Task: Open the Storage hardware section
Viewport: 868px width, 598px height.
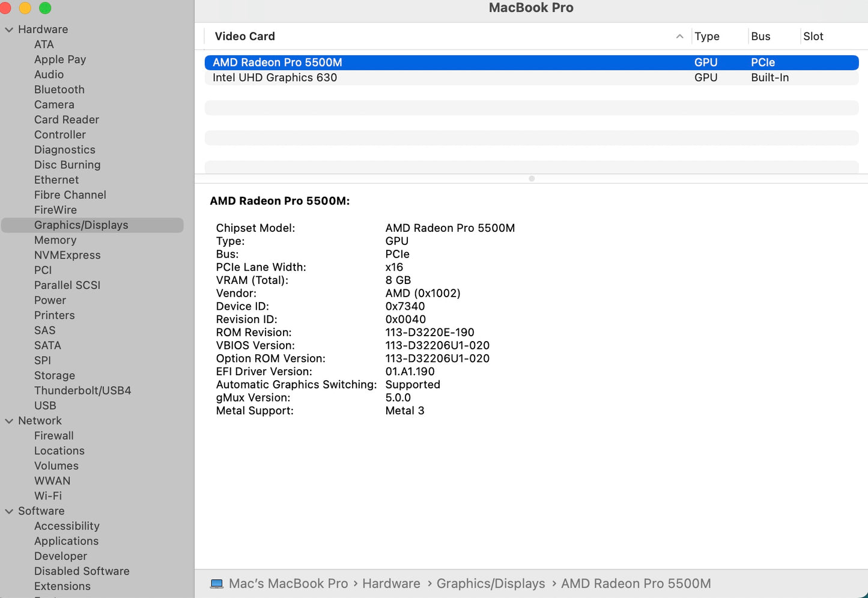Action: click(x=54, y=375)
